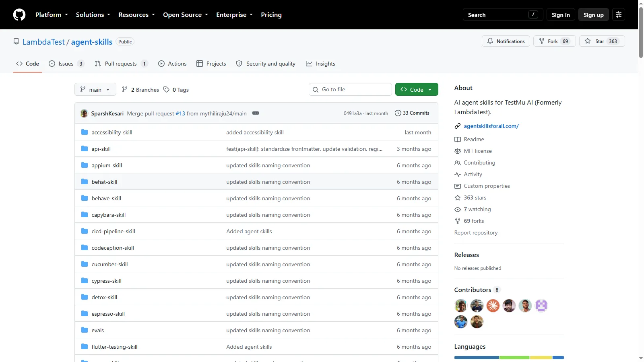The height and width of the screenshot is (362, 644).
Task: Click the Go to file input
Action: coord(350,89)
